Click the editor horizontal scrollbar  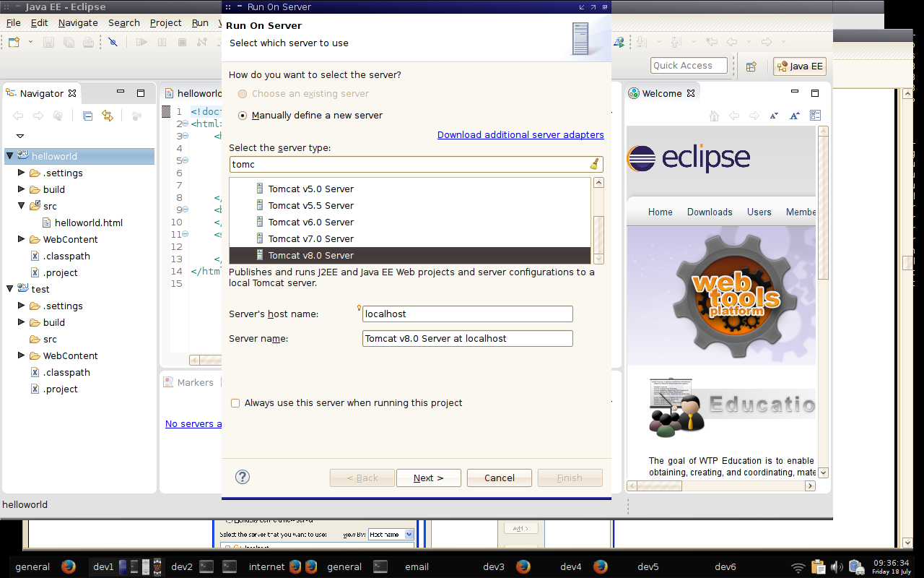tap(205, 360)
